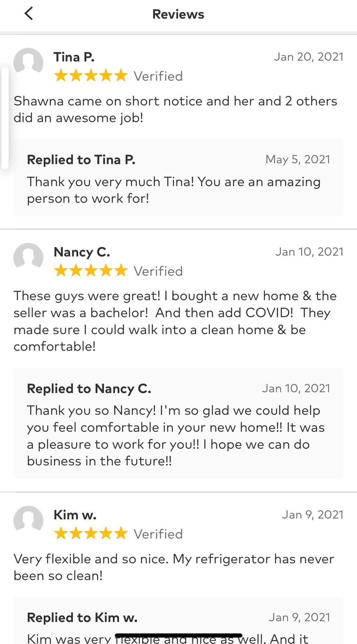Open reviewer name Nancy C.

point(82,252)
